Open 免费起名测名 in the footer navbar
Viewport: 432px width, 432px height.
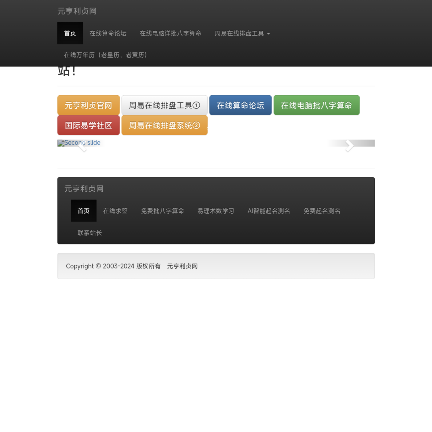(322, 211)
